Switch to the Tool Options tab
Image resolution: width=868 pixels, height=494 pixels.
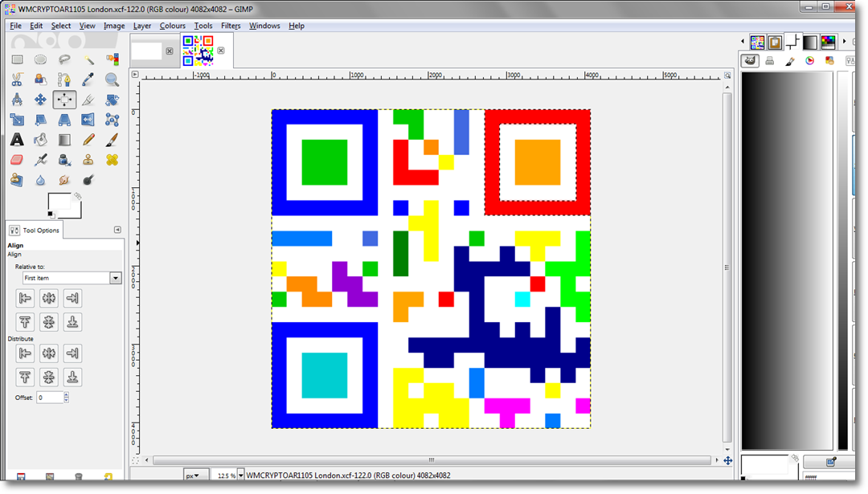35,230
